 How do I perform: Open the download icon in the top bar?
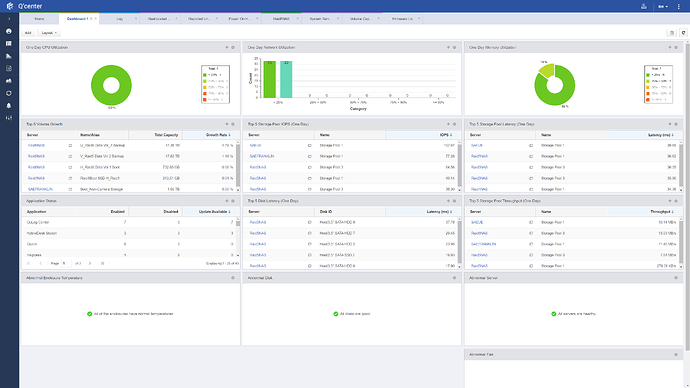pos(644,6)
